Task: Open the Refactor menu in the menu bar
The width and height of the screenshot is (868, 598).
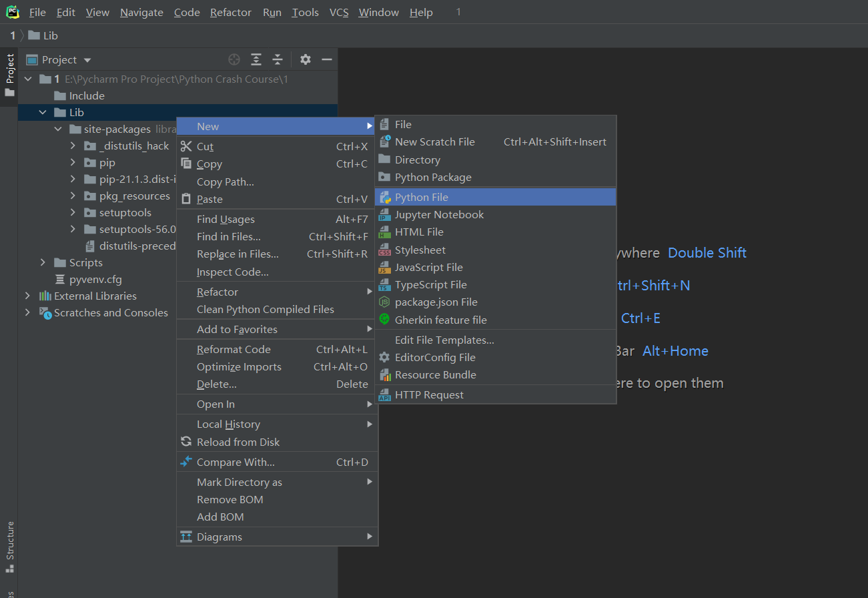Action: tap(230, 12)
